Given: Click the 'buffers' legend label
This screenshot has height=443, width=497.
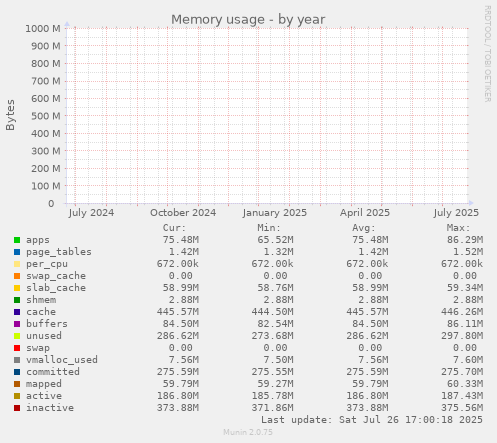Looking at the screenshot, I should [47, 324].
